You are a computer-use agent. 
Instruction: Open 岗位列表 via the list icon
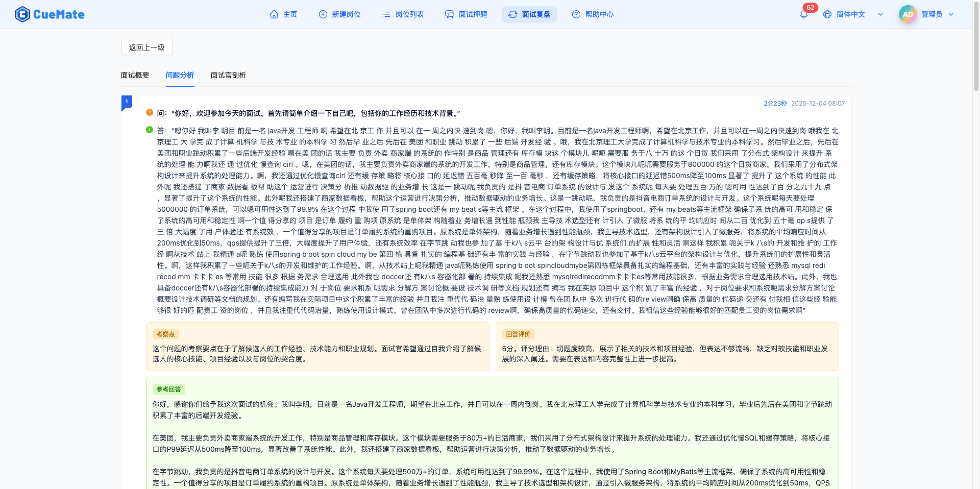[386, 14]
